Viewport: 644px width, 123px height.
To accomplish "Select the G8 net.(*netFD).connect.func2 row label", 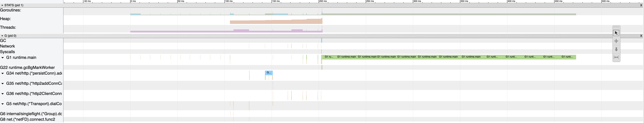I will pyautogui.click(x=28, y=119).
